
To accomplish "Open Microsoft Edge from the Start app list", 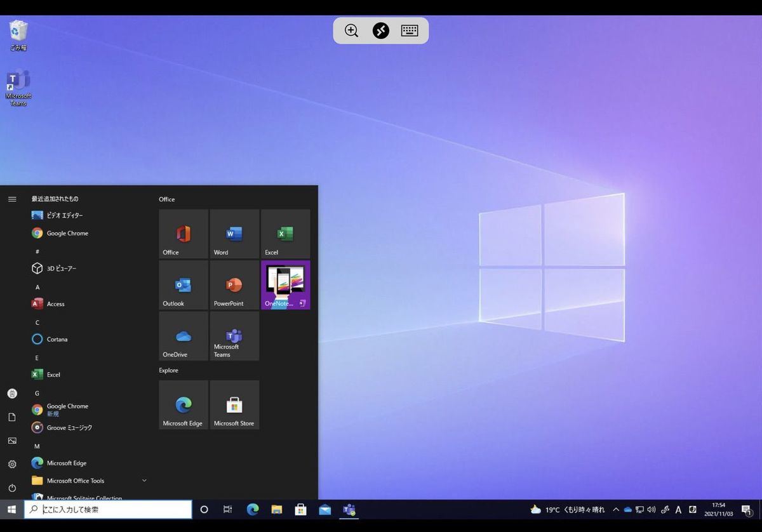I will [x=89, y=463].
